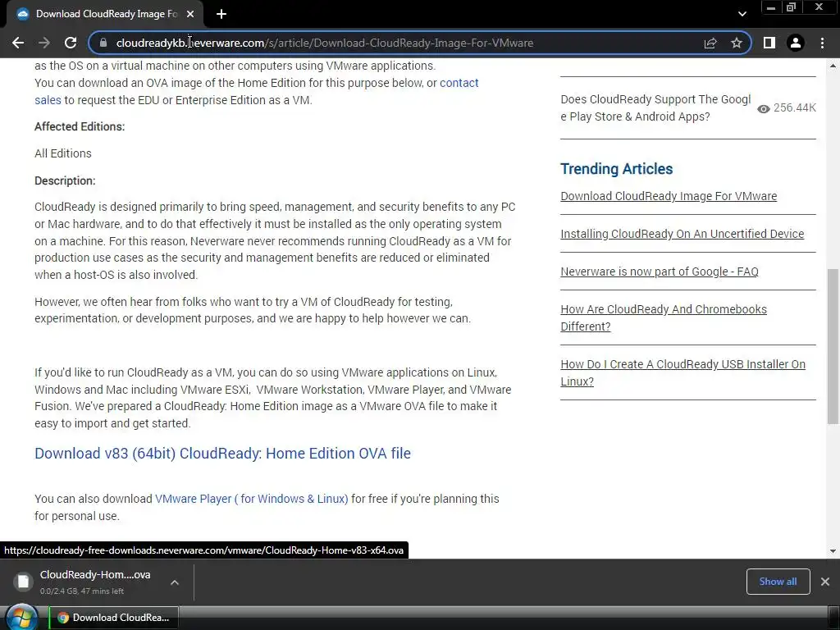
Task: Click the downloaded file icon in download bar
Action: (23, 582)
